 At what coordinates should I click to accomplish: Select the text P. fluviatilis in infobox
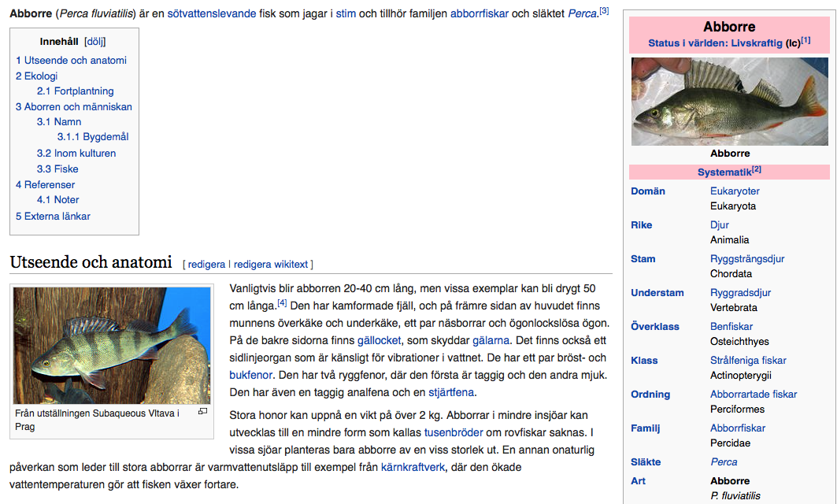click(x=735, y=496)
